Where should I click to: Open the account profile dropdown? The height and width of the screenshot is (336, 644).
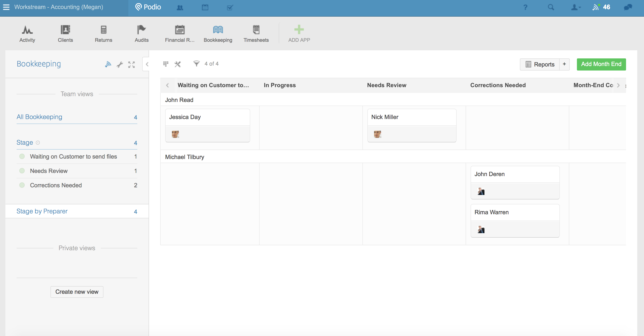575,7
